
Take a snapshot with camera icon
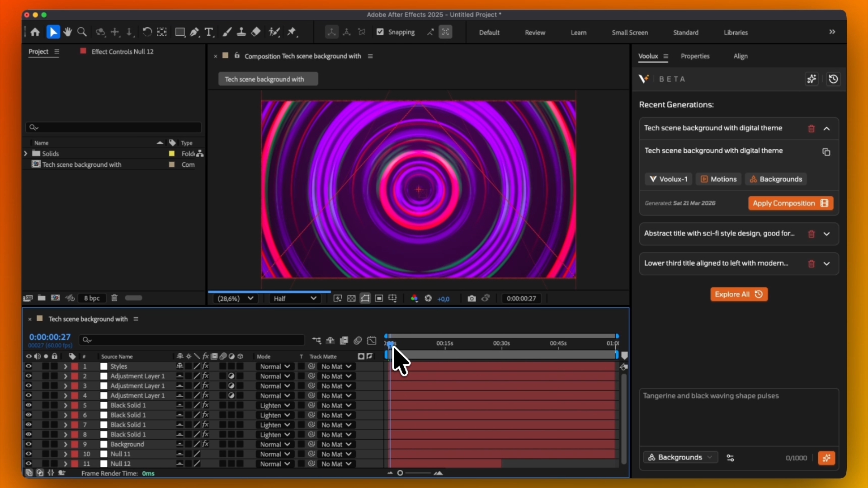click(472, 298)
